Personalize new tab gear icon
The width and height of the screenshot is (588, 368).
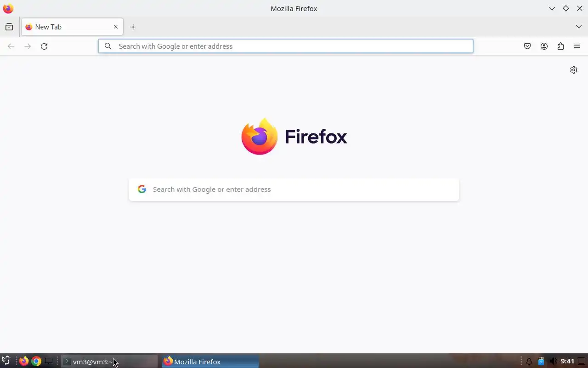(574, 70)
